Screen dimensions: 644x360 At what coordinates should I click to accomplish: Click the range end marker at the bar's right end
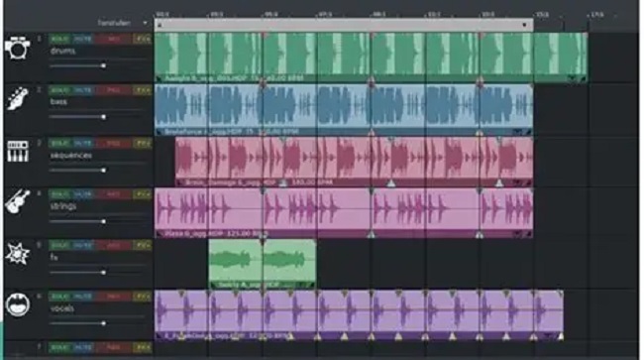coord(524,25)
